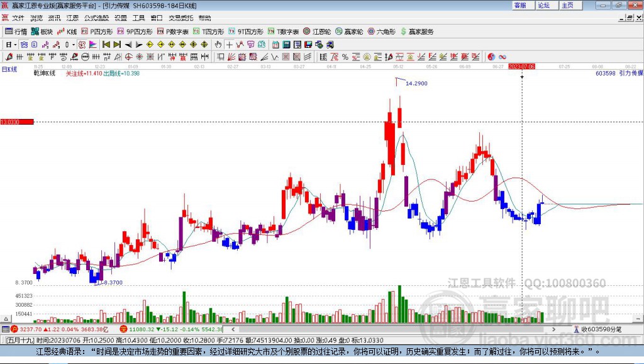644x364 pixels.
Task: Click the 14.2900 high price label
Action: pyautogui.click(x=416, y=84)
